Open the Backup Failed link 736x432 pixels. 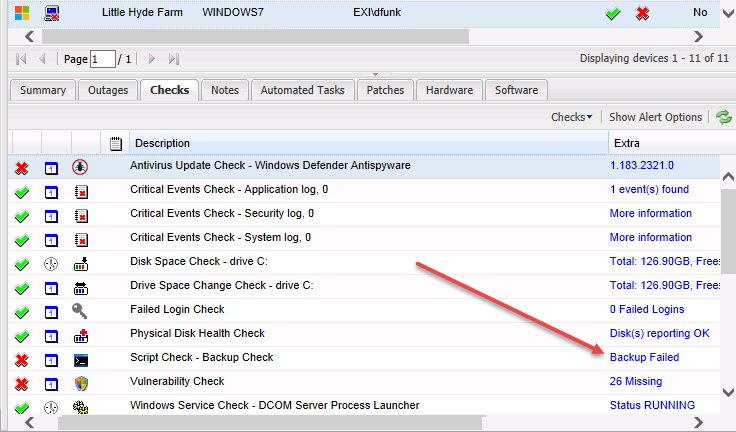click(x=644, y=358)
